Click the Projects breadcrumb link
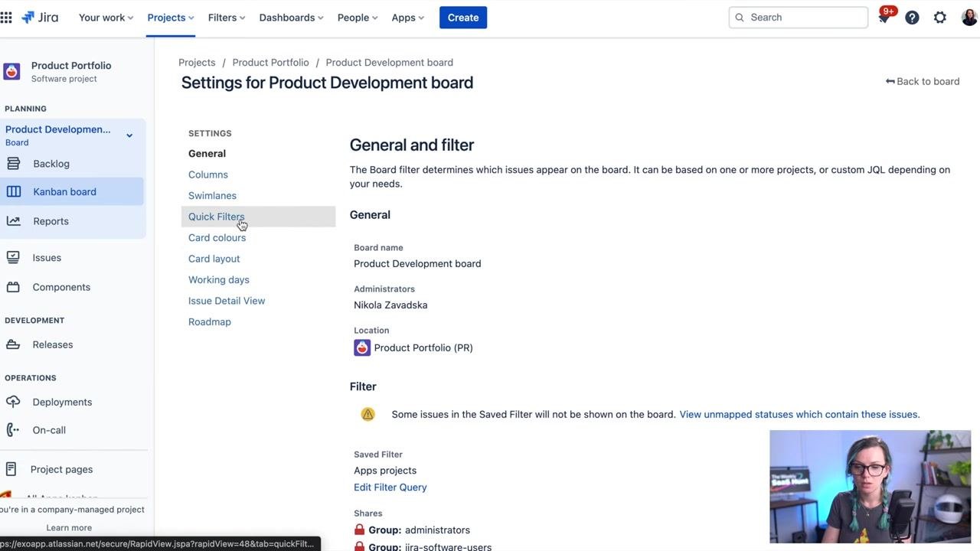The image size is (980, 551). pos(197,62)
